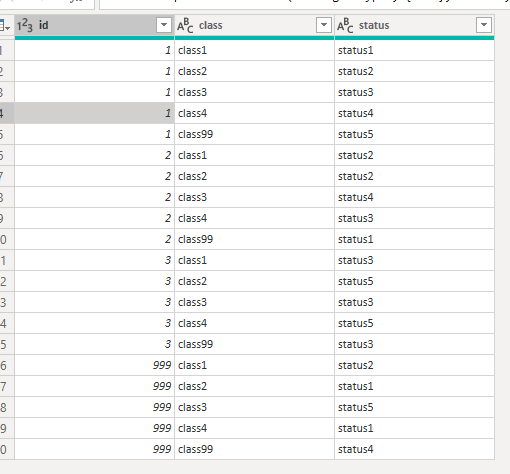Image resolution: width=510 pixels, height=474 pixels.
Task: Click the status2 cell in the 999 class1 row
Action: point(414,365)
